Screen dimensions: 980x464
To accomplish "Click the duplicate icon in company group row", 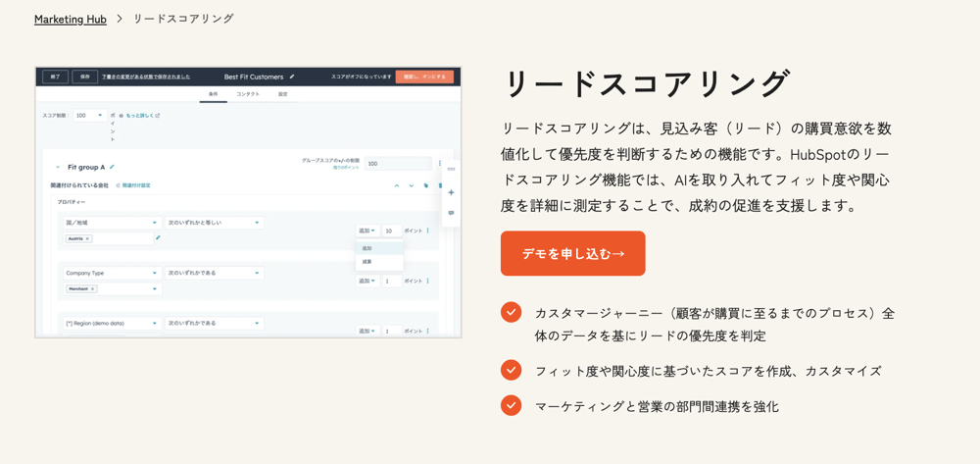I will click(425, 185).
